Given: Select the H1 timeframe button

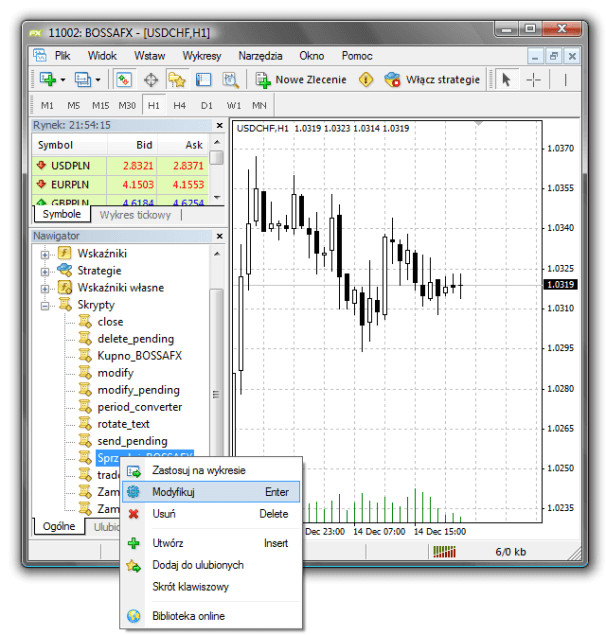Looking at the screenshot, I should coord(154,106).
